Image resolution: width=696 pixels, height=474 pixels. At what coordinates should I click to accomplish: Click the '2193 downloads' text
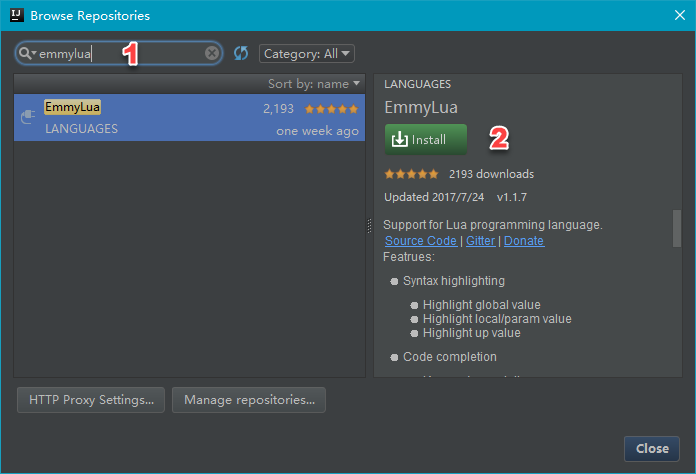click(491, 174)
